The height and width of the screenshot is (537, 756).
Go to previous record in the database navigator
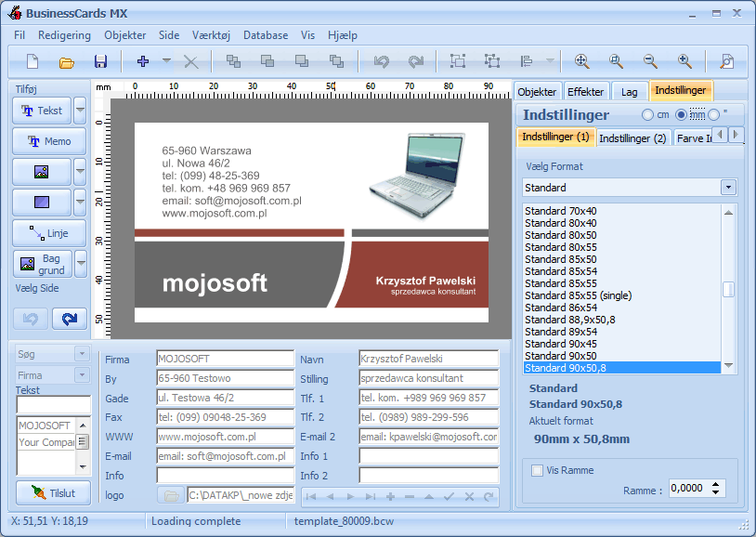click(x=331, y=496)
